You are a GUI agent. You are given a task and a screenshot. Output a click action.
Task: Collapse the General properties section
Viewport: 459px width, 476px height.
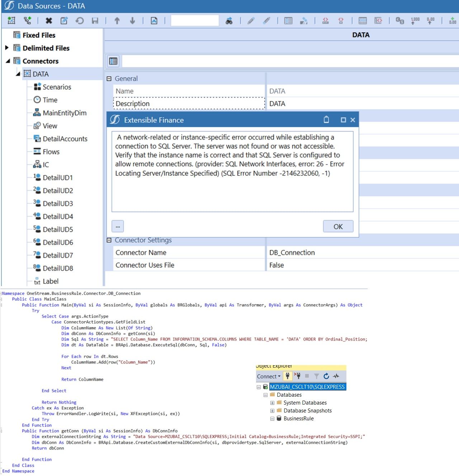(109, 79)
